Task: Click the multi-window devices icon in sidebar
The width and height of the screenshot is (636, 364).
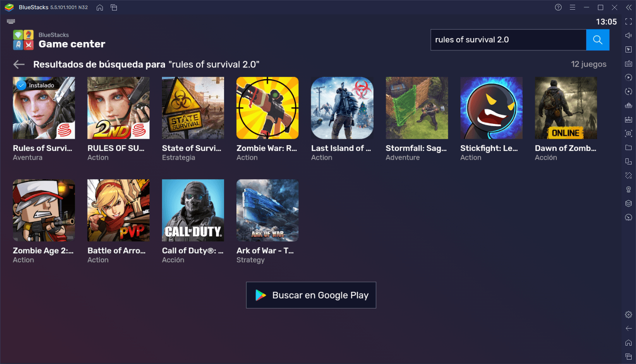Action: click(629, 161)
